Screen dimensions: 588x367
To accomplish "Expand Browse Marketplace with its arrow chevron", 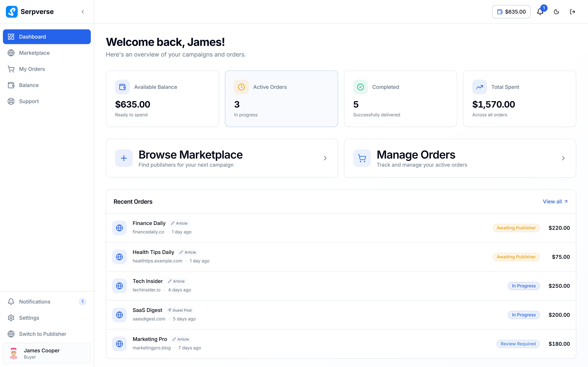I will point(325,158).
